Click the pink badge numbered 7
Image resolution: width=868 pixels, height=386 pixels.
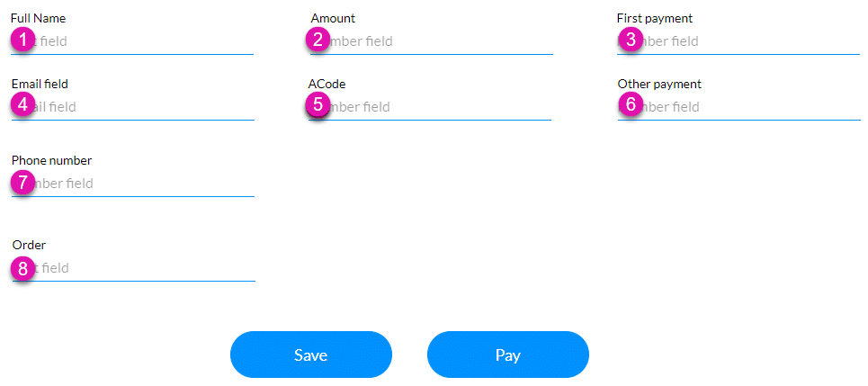[x=22, y=182]
